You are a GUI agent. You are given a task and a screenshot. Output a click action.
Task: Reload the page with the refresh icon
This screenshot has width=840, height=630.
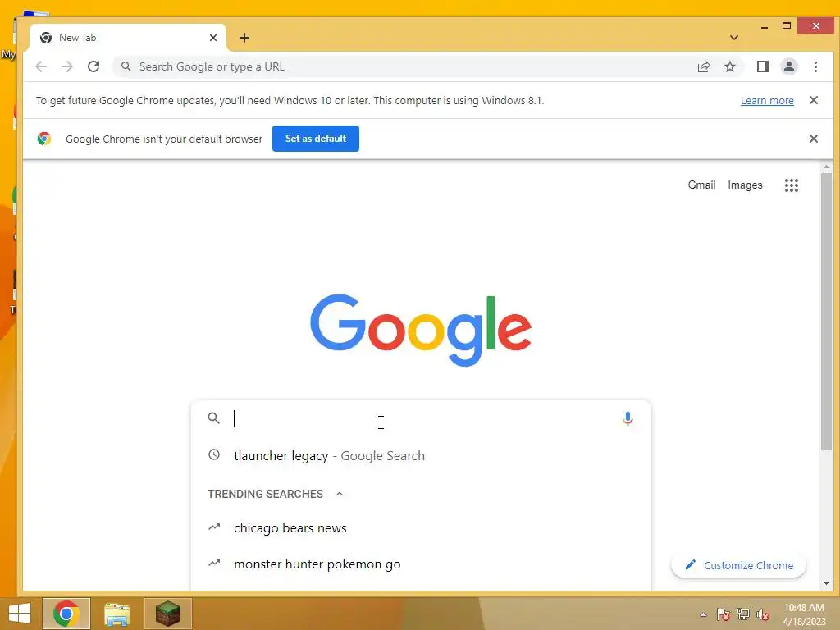pyautogui.click(x=94, y=66)
